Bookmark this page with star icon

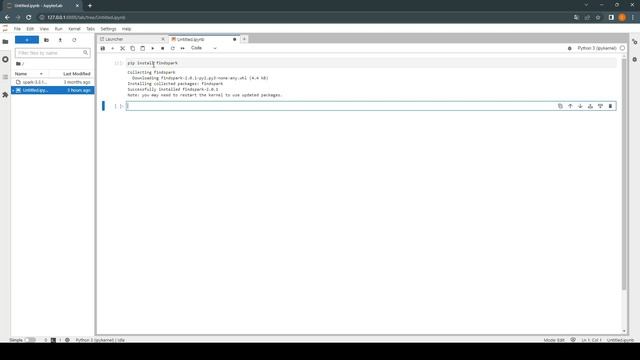(x=598, y=18)
